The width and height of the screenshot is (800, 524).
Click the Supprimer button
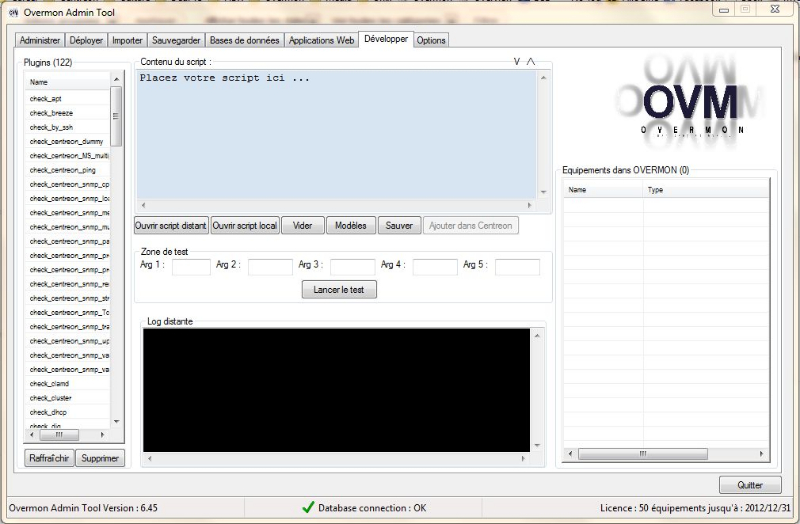click(100, 458)
